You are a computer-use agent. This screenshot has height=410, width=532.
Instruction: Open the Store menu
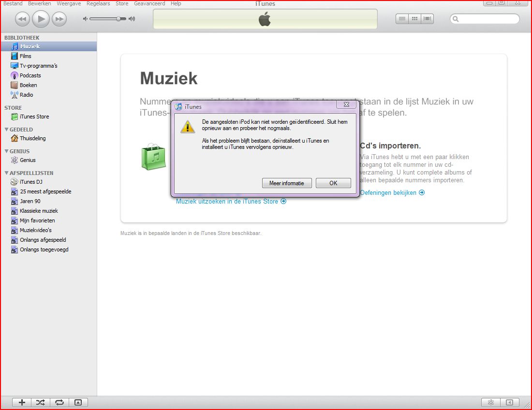tap(122, 3)
